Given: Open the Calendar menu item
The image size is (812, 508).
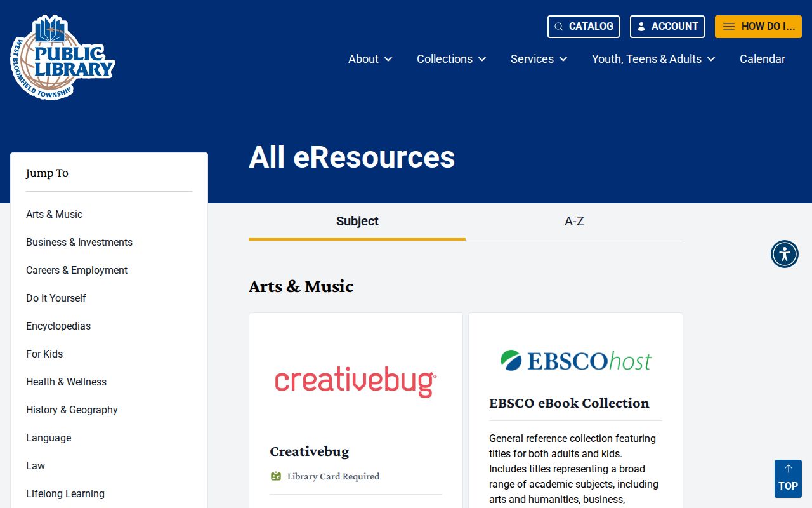Looking at the screenshot, I should coord(763,59).
